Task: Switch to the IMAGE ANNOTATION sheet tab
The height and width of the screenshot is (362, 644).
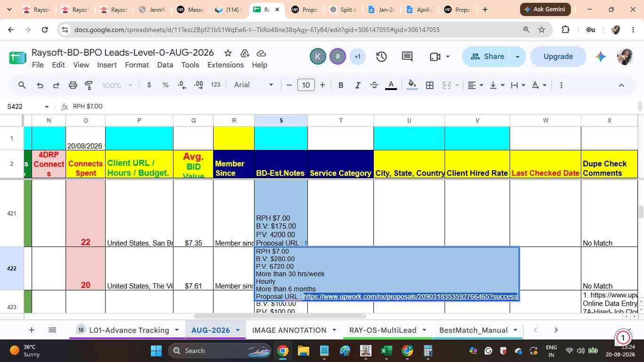Action: 289,330
